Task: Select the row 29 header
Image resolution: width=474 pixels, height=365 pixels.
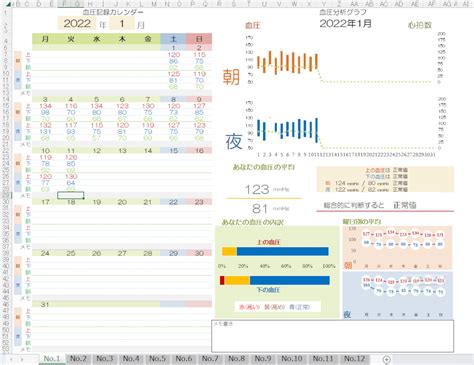Action: tap(6, 195)
